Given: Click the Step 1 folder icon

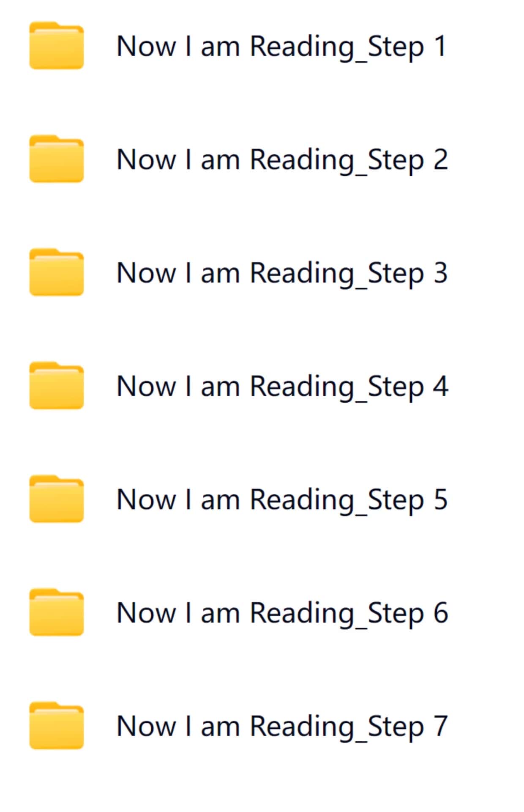Looking at the screenshot, I should 56,45.
